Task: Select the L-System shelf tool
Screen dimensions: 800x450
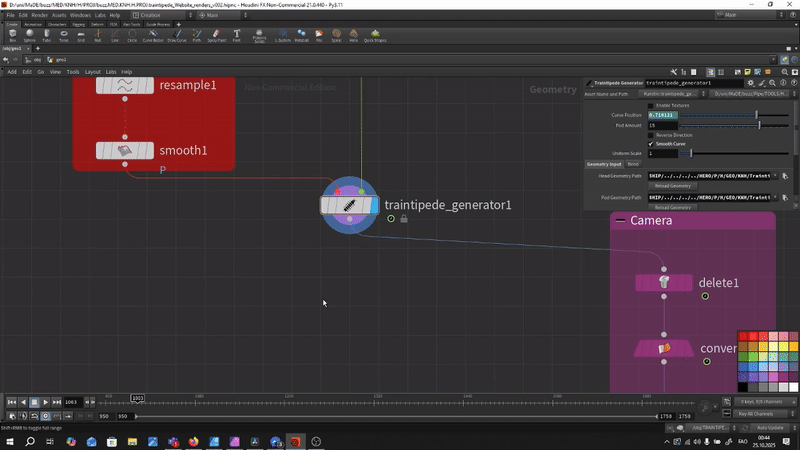Action: 283,35
